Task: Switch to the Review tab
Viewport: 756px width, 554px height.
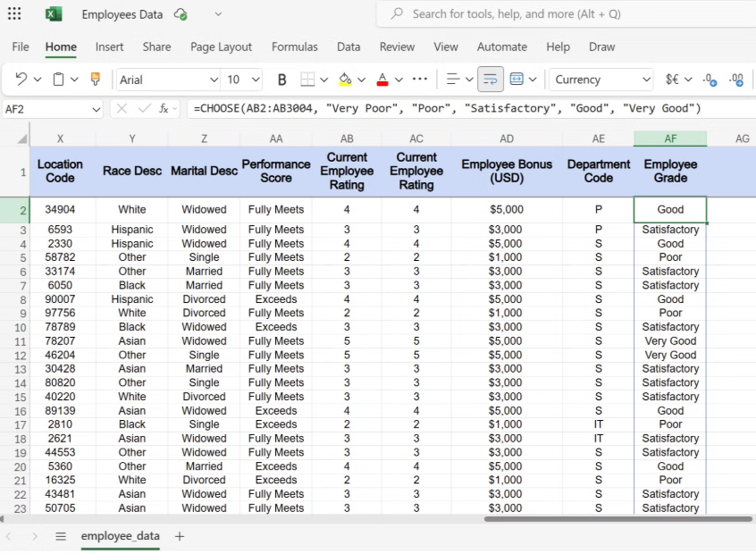Action: (397, 46)
